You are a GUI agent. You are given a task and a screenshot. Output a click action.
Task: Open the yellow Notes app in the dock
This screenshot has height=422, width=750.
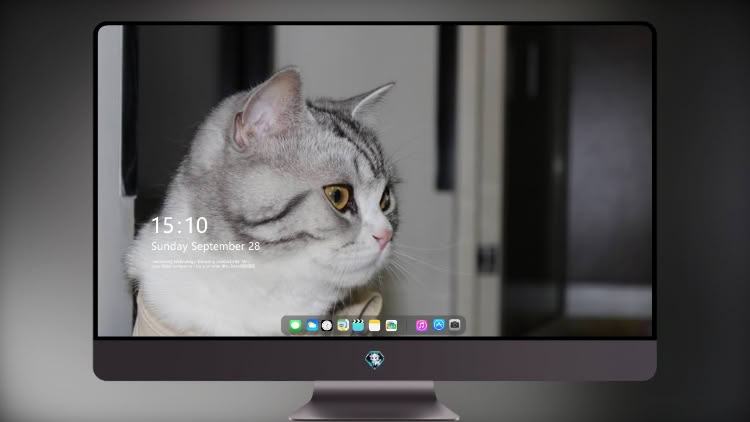[375, 326]
